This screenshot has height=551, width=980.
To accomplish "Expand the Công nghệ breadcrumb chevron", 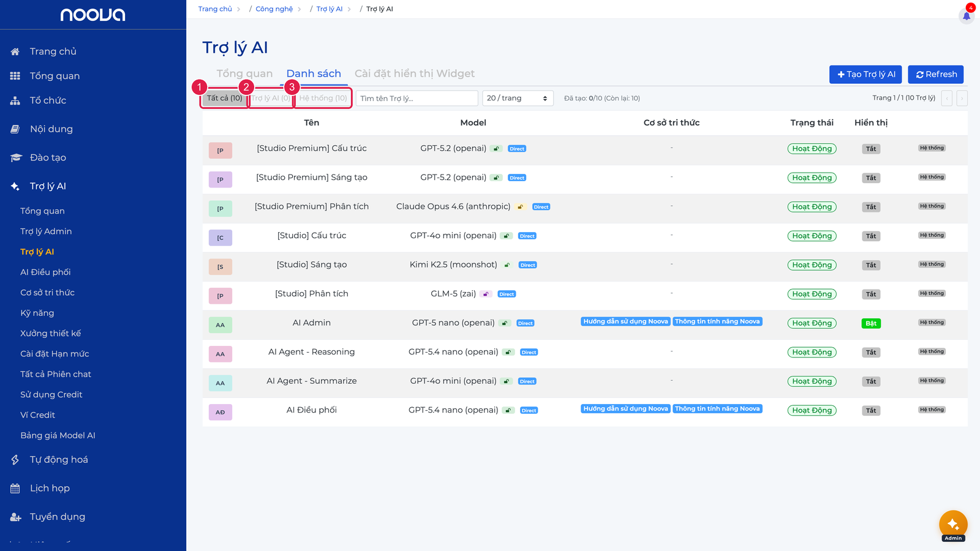I will click(x=300, y=9).
